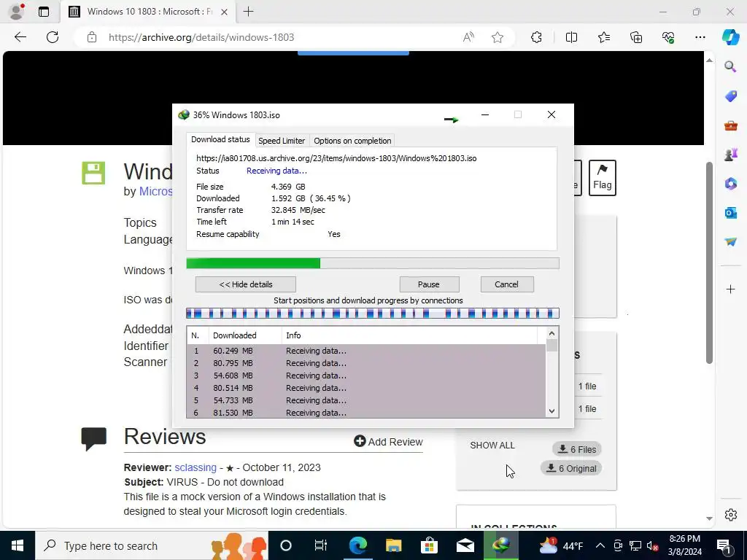This screenshot has width=747, height=560.
Task: Open the sidebar Tools briefcase icon
Action: (730, 125)
